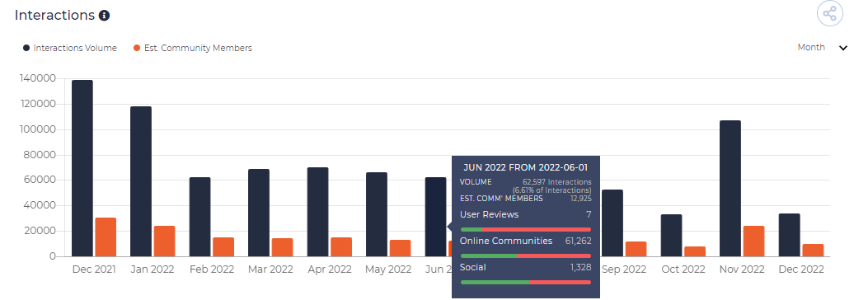Click the User Reviews sentiment bar in tooltip

(x=525, y=229)
